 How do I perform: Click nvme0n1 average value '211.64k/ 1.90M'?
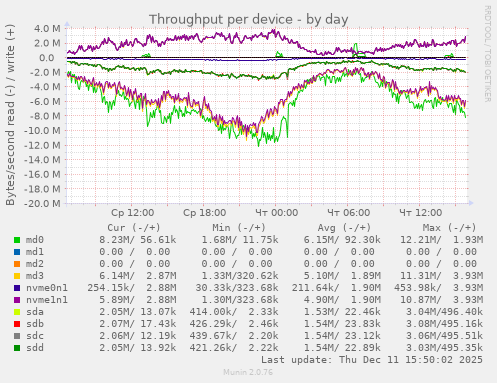click(x=336, y=288)
